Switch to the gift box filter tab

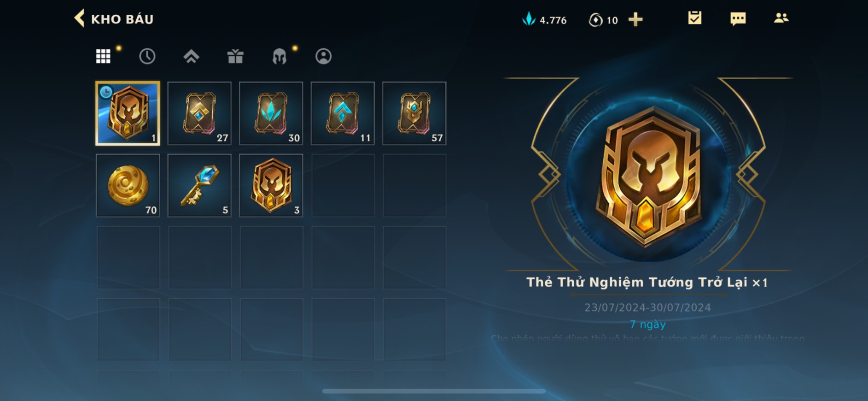[x=235, y=56]
